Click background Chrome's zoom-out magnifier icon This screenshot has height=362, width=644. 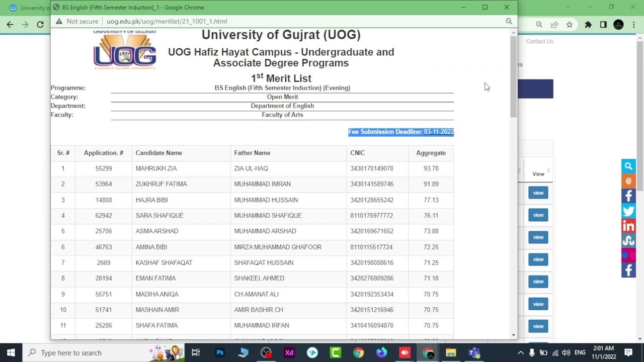539,24
